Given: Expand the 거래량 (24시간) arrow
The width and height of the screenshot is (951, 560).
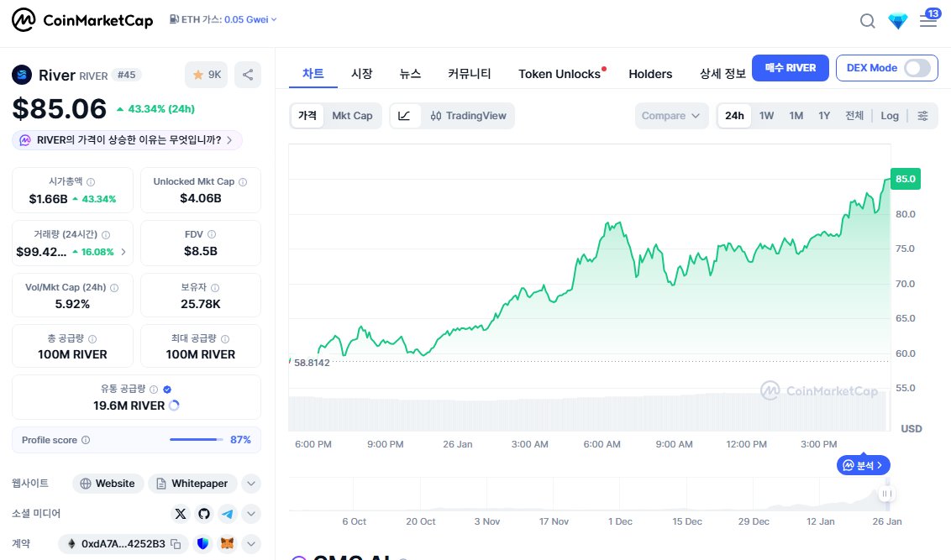Looking at the screenshot, I should click(x=123, y=252).
